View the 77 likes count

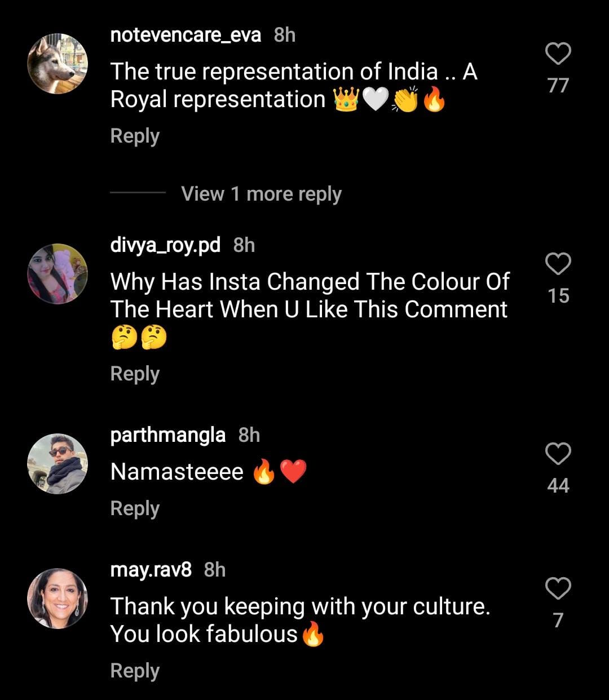[558, 86]
